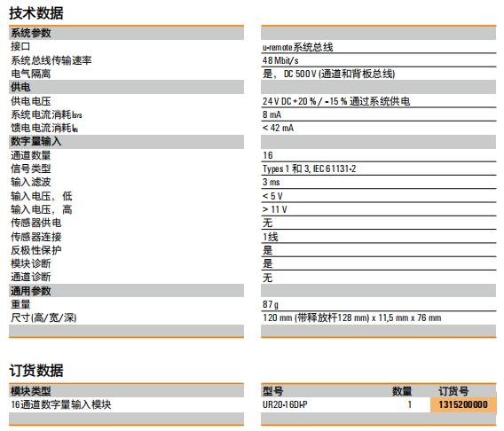The image size is (504, 431).
Task: Click the 反极性保护 label
Action: (36, 250)
